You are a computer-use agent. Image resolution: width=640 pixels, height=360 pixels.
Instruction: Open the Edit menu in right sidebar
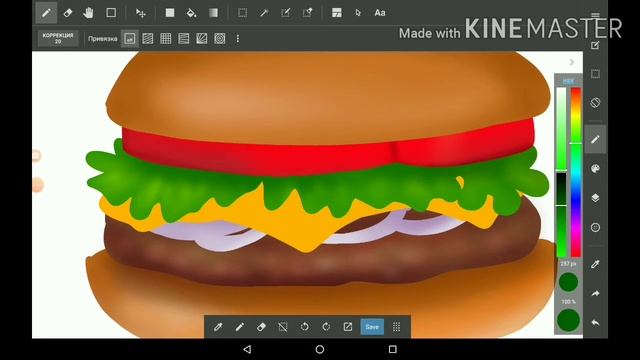[x=595, y=45]
